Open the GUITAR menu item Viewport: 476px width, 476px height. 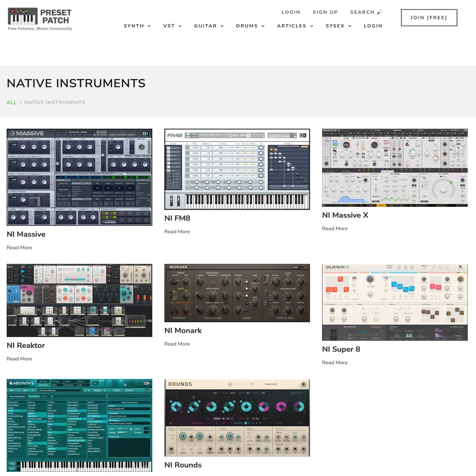point(205,26)
